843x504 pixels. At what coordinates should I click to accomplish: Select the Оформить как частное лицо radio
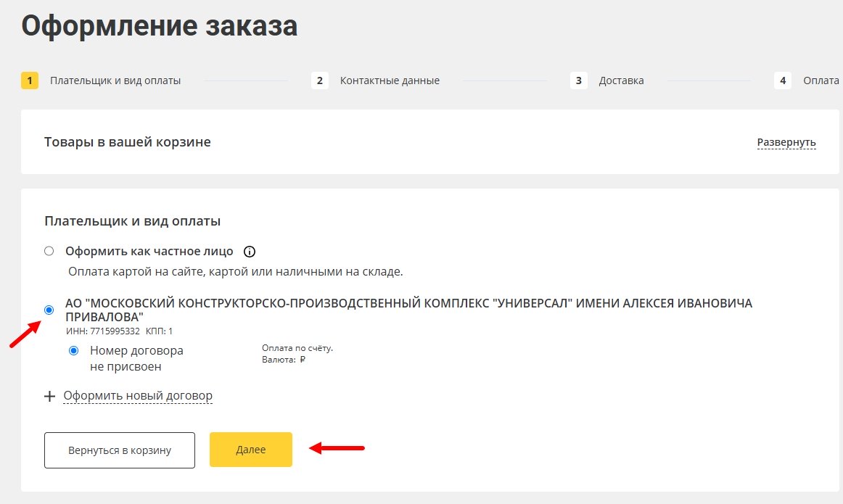pyautogui.click(x=49, y=251)
